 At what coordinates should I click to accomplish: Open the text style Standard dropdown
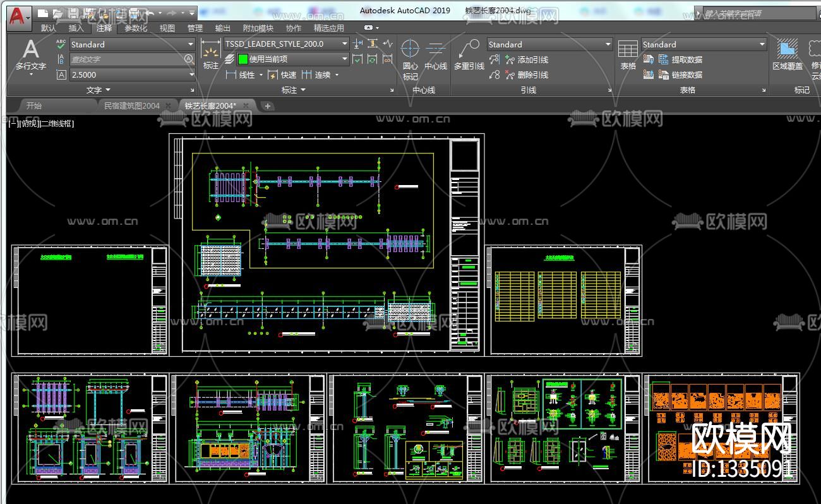coord(190,44)
